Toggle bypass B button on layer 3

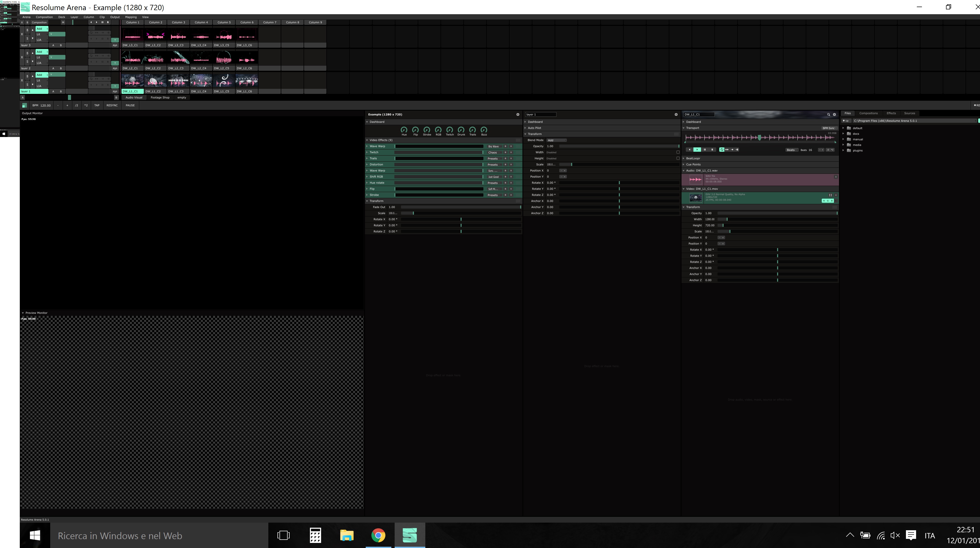(27, 30)
